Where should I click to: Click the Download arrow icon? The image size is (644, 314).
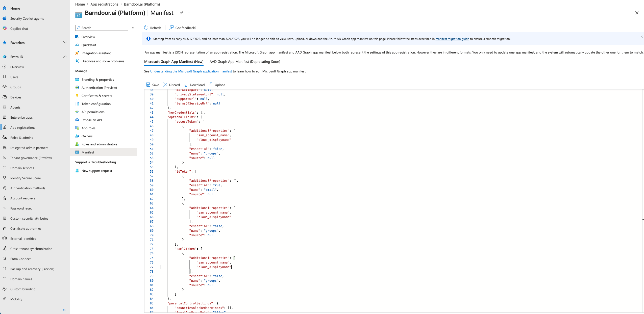pos(186,85)
